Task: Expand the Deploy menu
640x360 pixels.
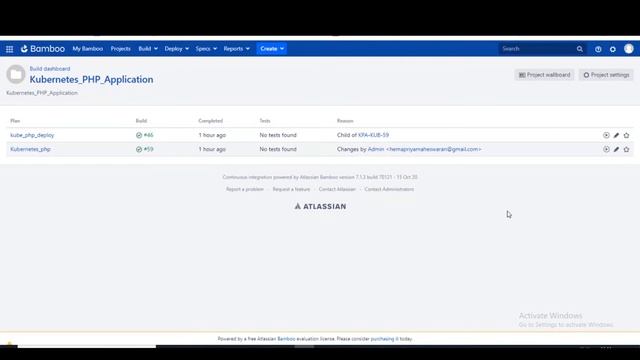Action: [x=177, y=49]
